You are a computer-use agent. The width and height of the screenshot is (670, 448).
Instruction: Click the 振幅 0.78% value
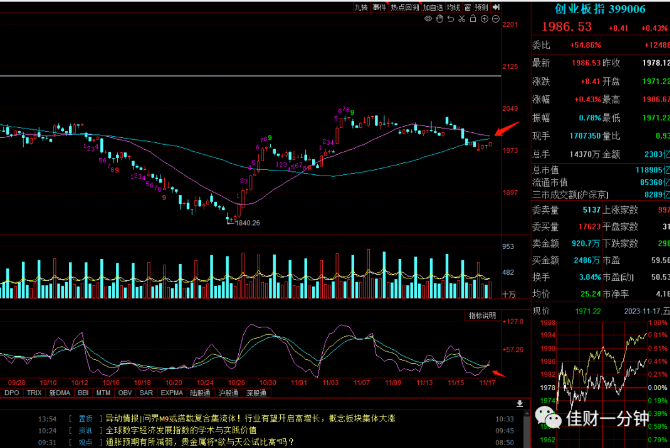point(590,118)
